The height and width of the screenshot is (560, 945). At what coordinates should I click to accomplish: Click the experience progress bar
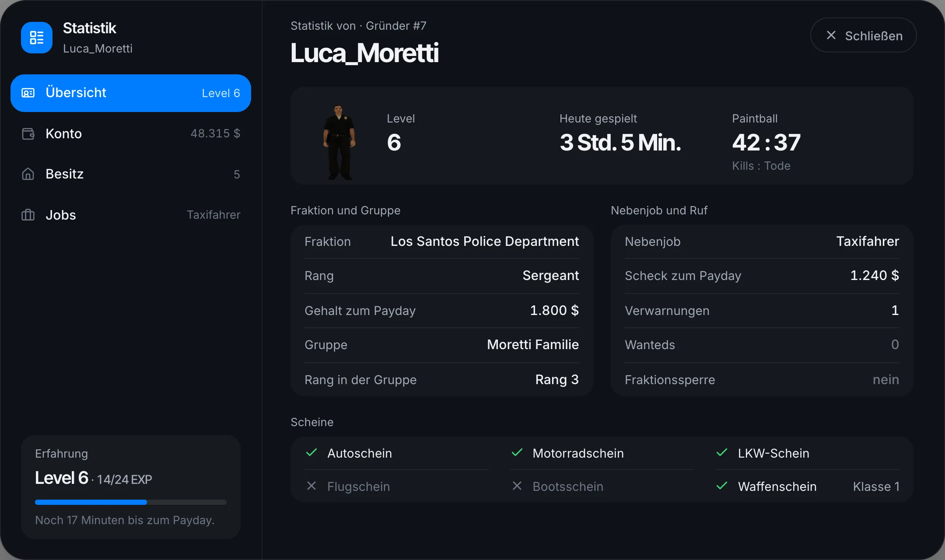click(131, 502)
